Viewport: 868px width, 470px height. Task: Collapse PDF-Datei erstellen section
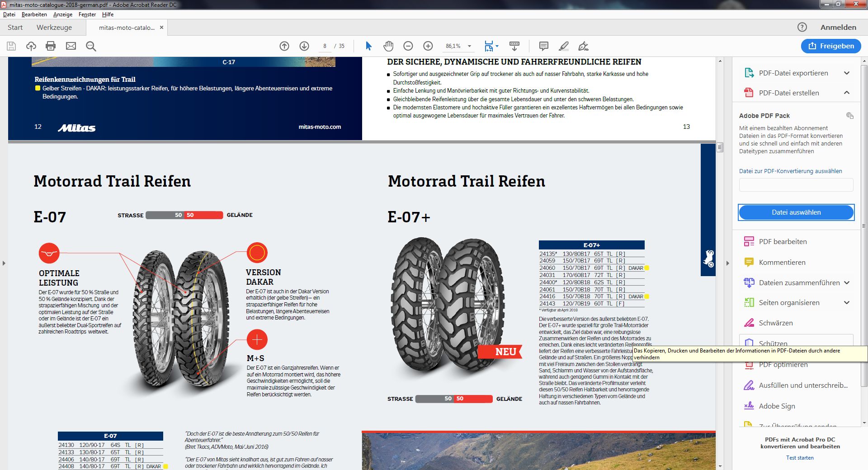(x=846, y=93)
